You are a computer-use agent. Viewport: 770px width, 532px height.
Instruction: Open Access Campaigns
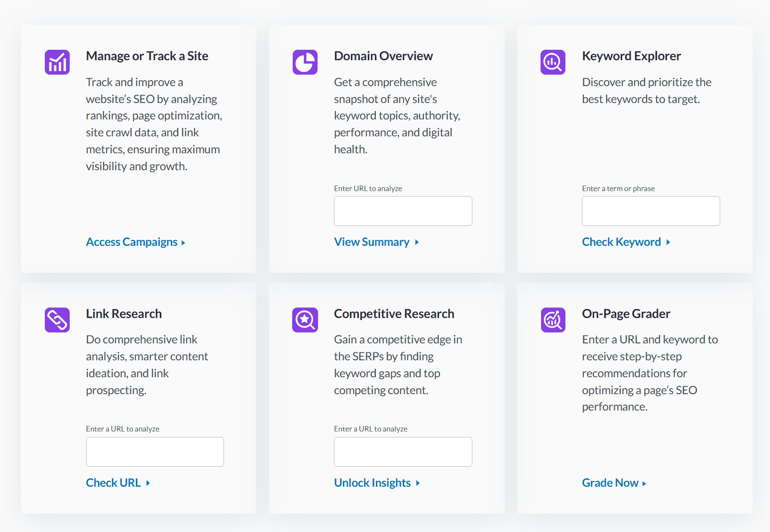130,242
